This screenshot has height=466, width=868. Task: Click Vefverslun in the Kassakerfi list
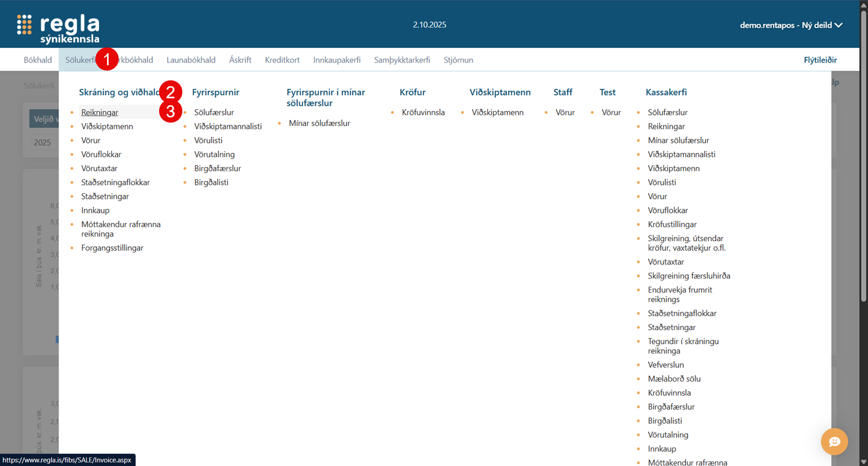pos(665,365)
